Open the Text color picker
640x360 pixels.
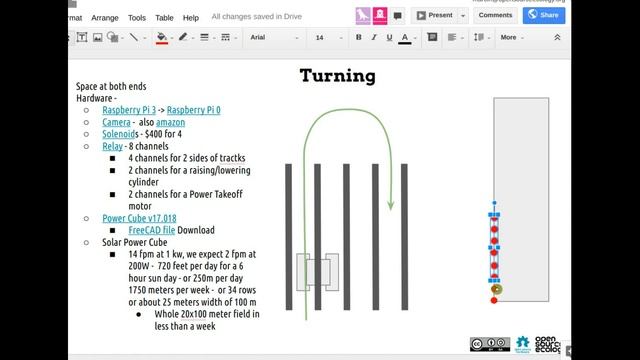coord(404,38)
